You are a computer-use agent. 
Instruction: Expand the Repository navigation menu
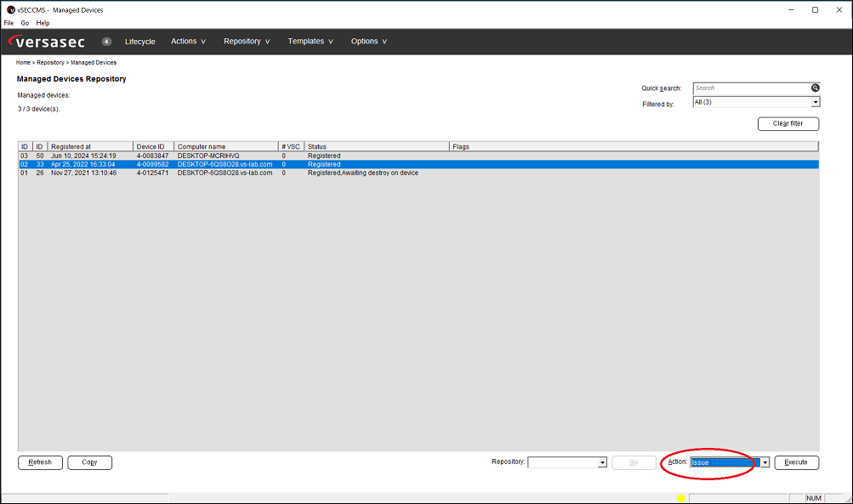(247, 42)
